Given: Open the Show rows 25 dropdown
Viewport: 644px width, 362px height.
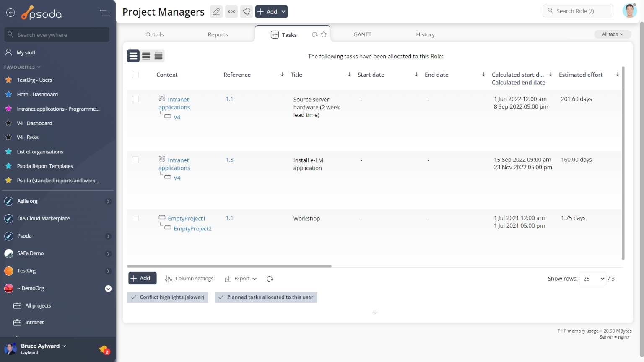Looking at the screenshot, I should (x=592, y=279).
